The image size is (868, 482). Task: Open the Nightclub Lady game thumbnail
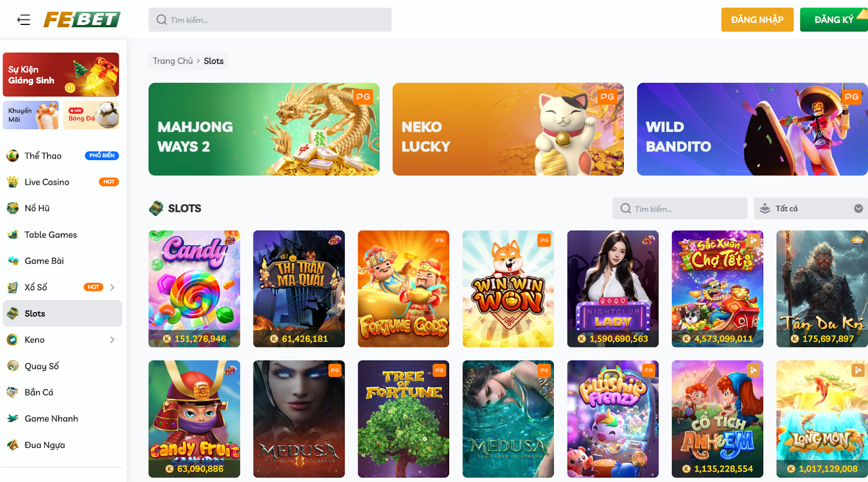pyautogui.click(x=613, y=289)
